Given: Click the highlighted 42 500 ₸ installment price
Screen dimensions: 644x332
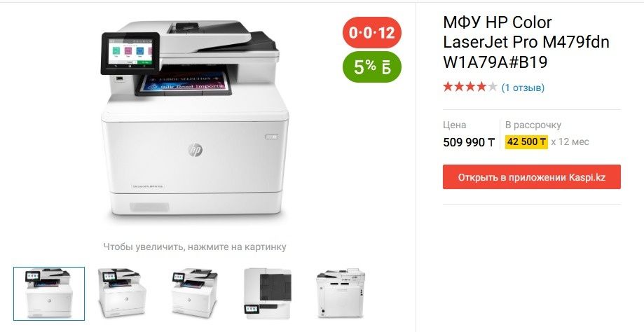Looking at the screenshot, I should pos(526,142).
